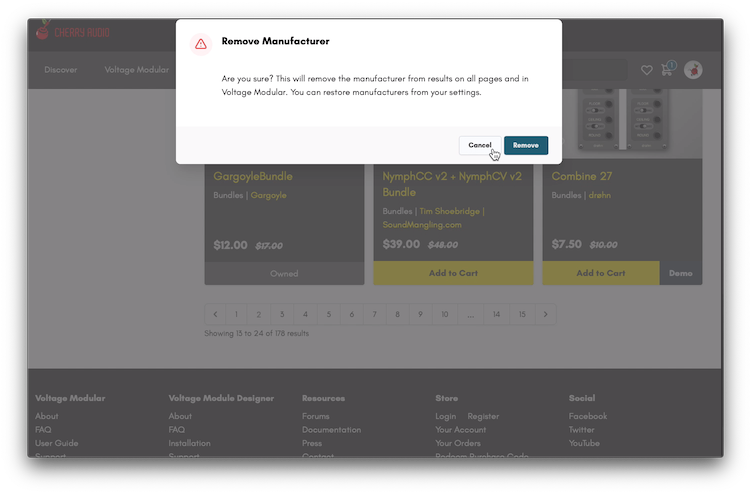This screenshot has height=494, width=751.
Task: Cancel the Remove Manufacturer dialog
Action: (x=479, y=145)
